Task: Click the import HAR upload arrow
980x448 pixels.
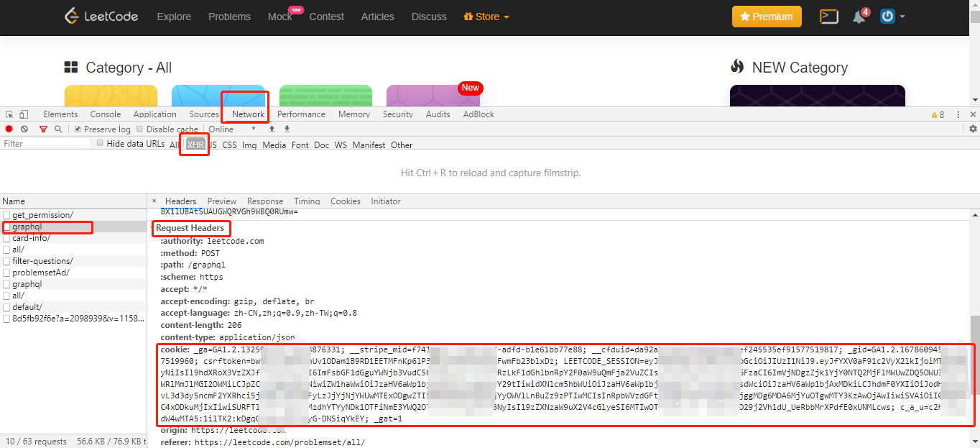Action: 272,129
